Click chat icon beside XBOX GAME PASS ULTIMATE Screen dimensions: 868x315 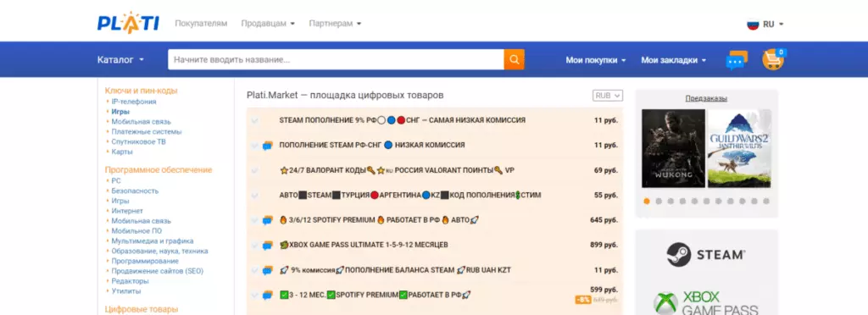point(267,245)
